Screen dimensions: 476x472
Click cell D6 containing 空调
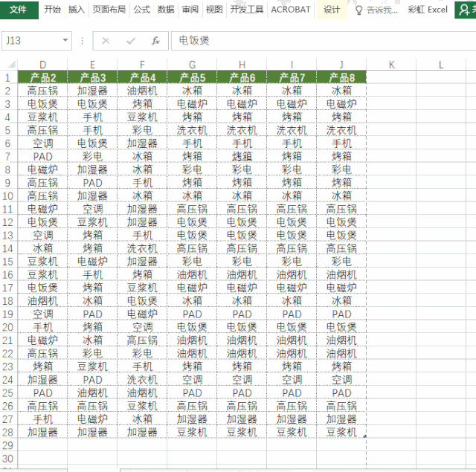[42, 143]
